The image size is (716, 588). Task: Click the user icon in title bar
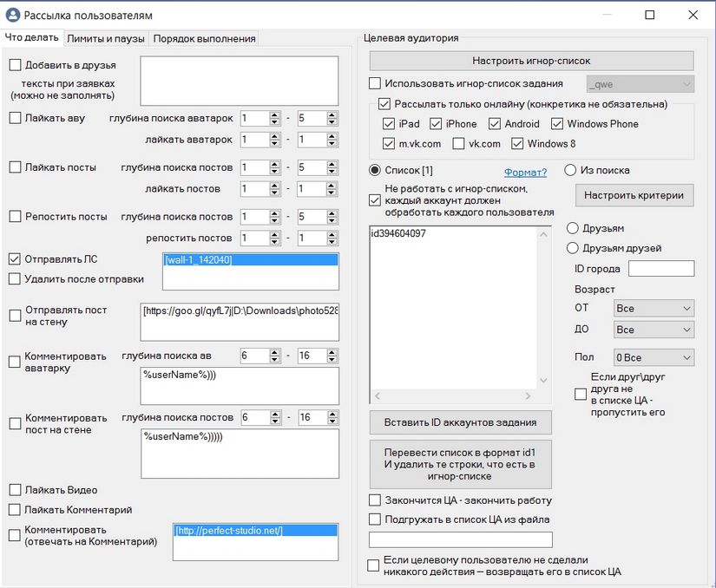tap(12, 15)
